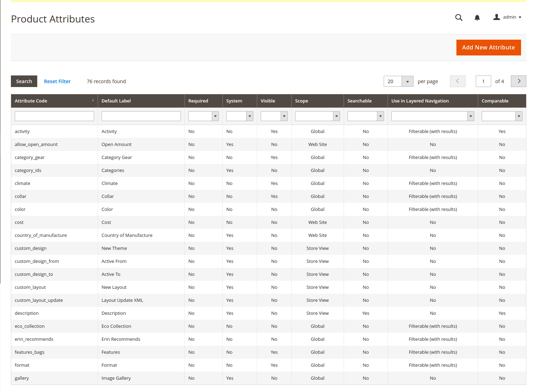Open the admin account menu
533x392 pixels.
click(507, 17)
